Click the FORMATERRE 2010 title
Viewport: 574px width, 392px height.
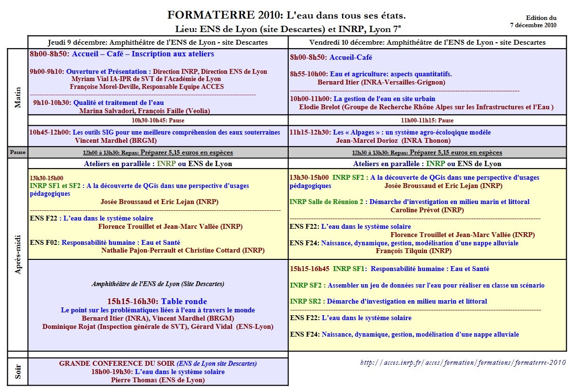pyautogui.click(x=287, y=14)
